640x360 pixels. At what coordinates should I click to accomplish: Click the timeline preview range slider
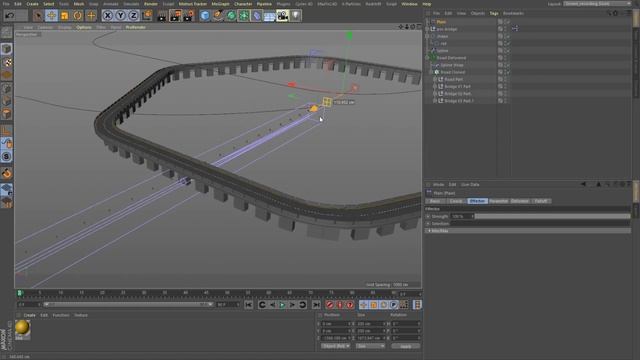(x=129, y=304)
